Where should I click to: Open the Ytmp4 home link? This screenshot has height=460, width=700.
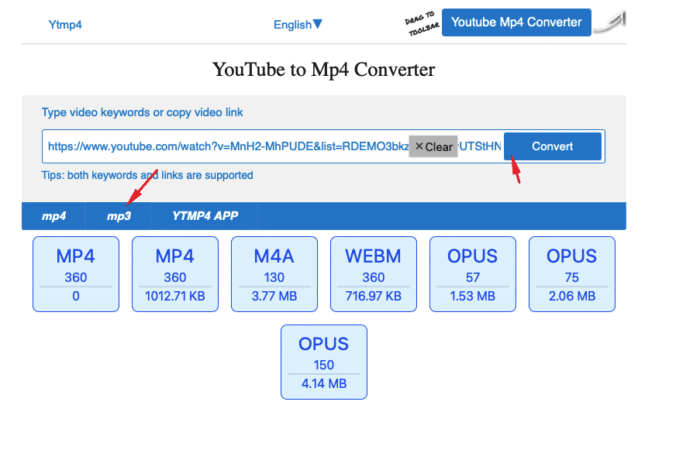click(x=65, y=25)
